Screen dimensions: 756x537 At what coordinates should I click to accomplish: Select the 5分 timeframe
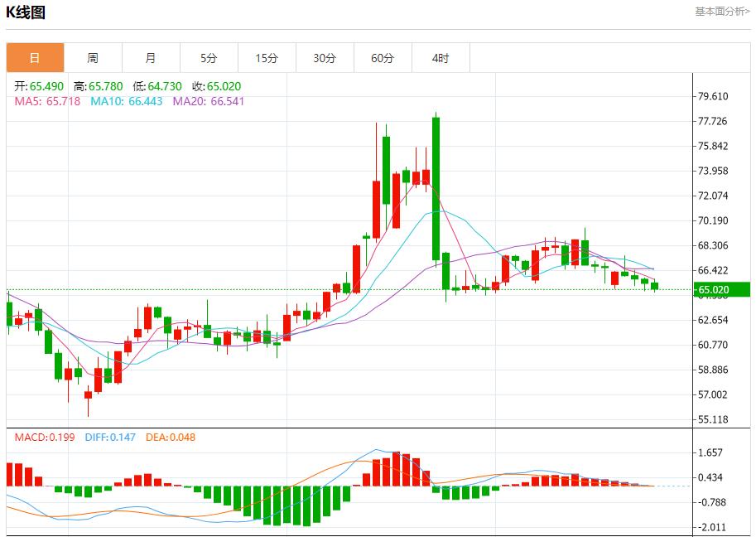click(x=209, y=57)
